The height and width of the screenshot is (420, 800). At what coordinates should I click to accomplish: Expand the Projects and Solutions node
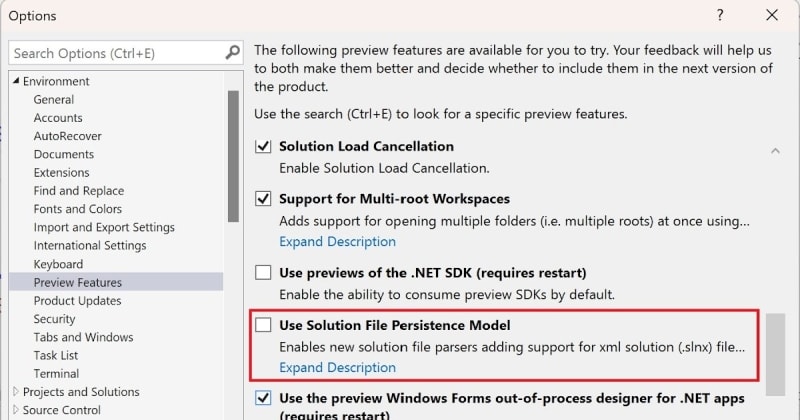point(15,392)
